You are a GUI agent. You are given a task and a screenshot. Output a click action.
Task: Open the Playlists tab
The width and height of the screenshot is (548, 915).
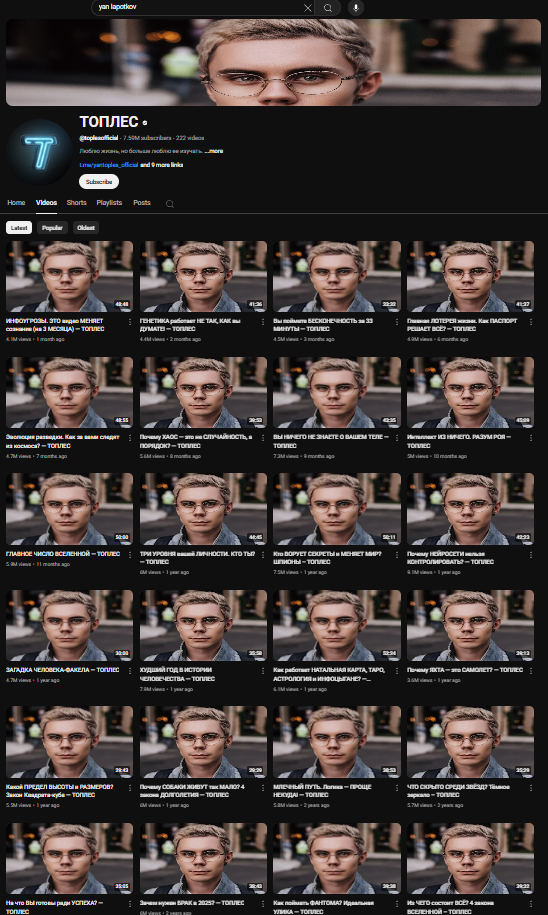[x=109, y=202]
